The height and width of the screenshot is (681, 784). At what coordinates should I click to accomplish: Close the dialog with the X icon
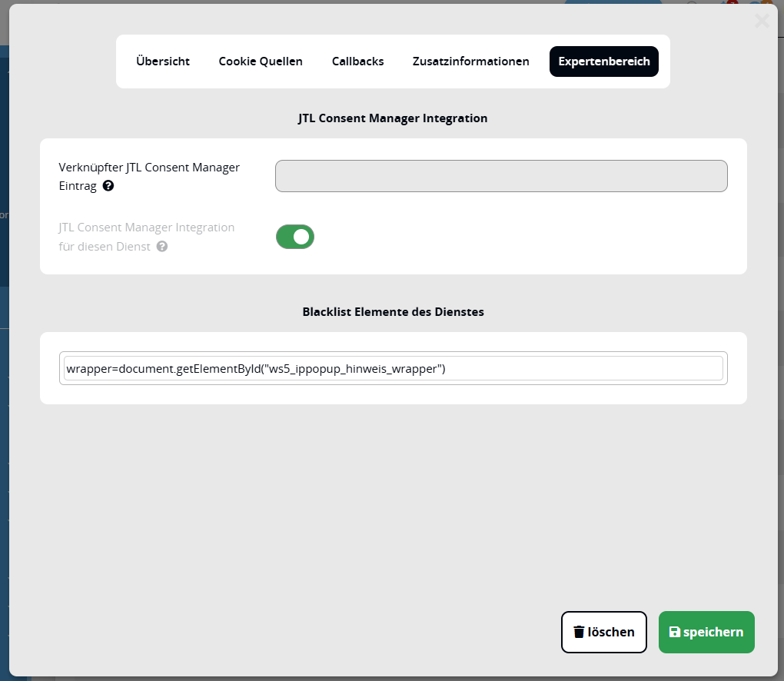point(762,21)
